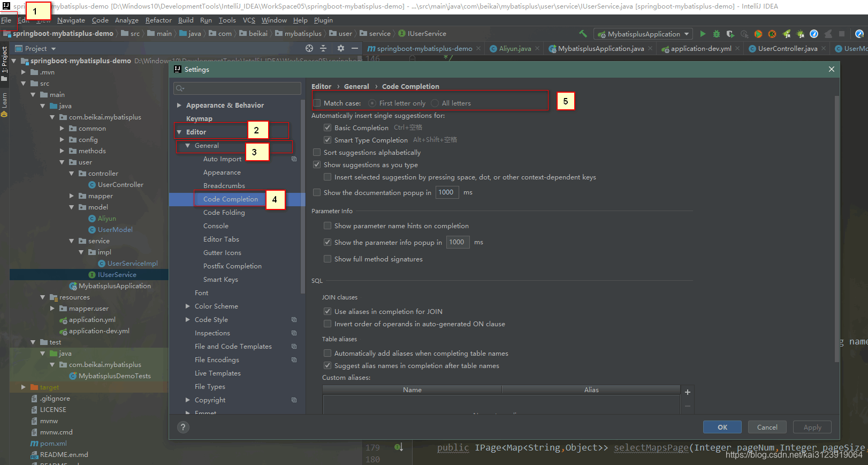Open the Project view dropdown
This screenshot has height=465, width=868.
pyautogui.click(x=54, y=49)
